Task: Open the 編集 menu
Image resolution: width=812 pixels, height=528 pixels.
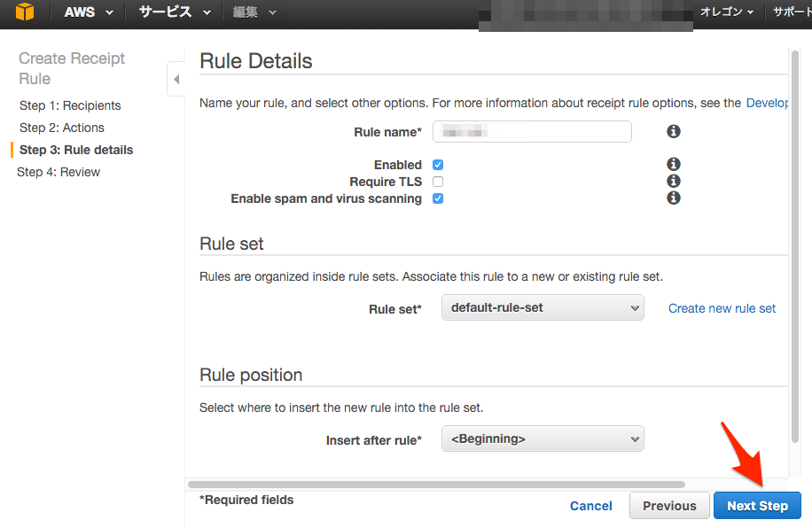Action: click(x=254, y=12)
